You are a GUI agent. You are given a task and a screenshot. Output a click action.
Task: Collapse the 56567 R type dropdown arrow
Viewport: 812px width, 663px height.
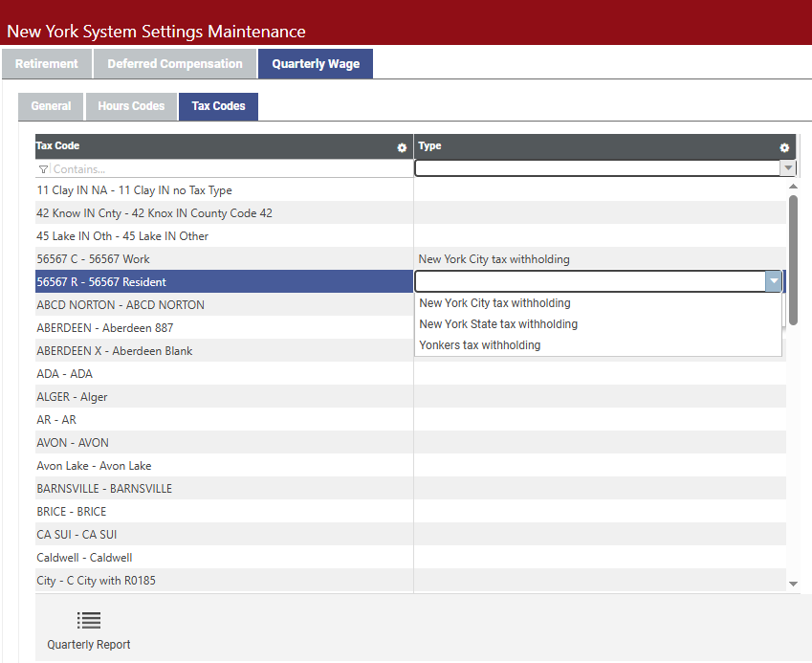[773, 281]
